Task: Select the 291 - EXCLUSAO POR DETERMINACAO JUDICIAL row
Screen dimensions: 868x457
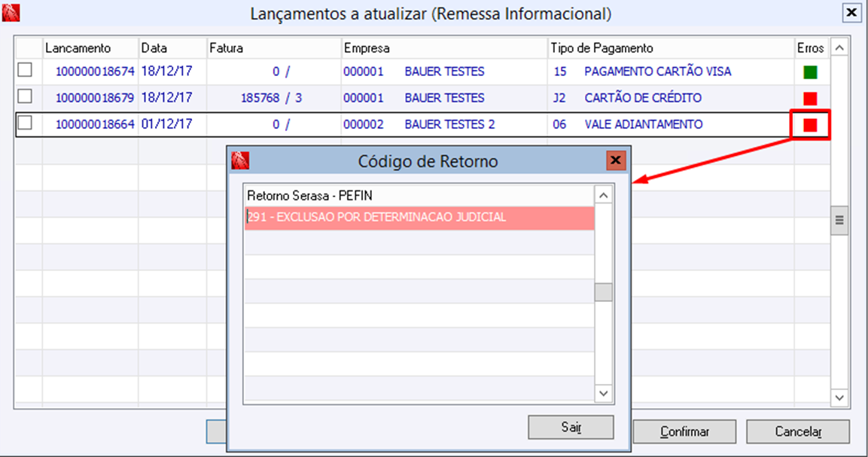Action: 419,218
